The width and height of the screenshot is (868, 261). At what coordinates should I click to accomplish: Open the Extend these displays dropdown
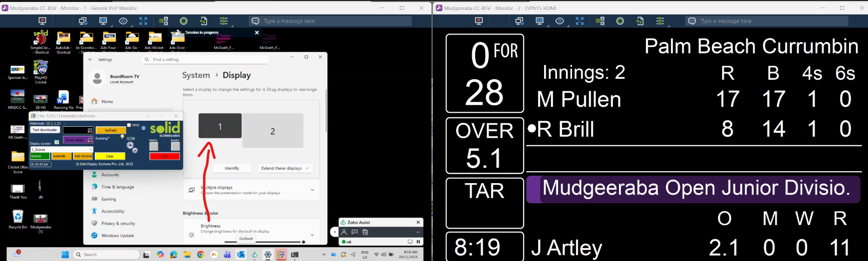pyautogui.click(x=285, y=168)
